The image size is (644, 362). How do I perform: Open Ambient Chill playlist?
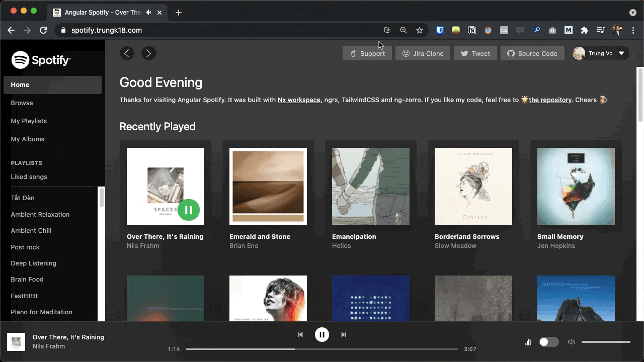[x=31, y=230]
